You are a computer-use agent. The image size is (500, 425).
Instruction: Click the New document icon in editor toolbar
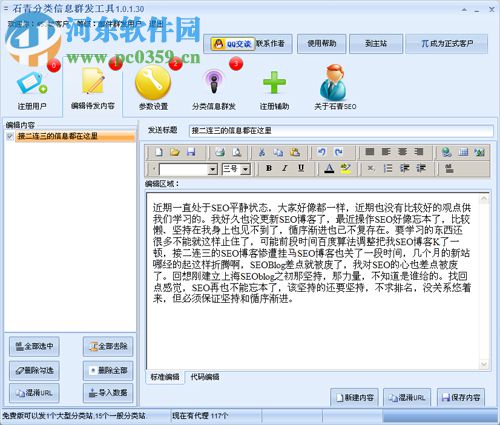tap(159, 152)
